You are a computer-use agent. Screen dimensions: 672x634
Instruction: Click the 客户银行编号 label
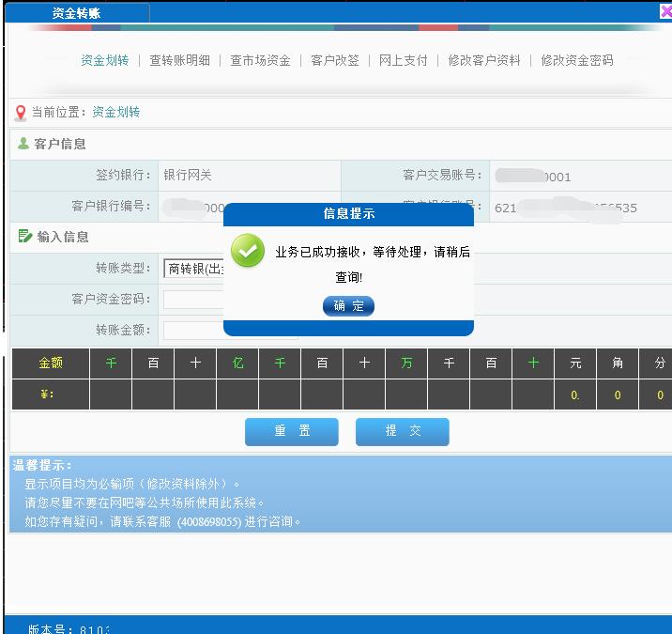(x=111, y=206)
